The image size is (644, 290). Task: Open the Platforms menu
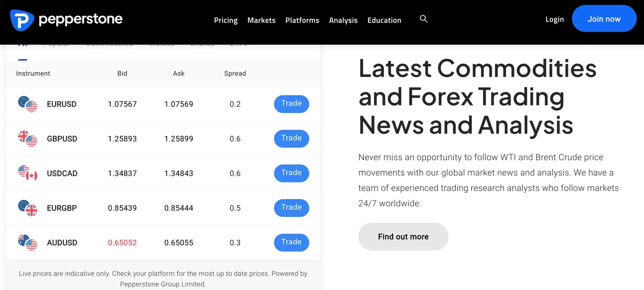(302, 20)
